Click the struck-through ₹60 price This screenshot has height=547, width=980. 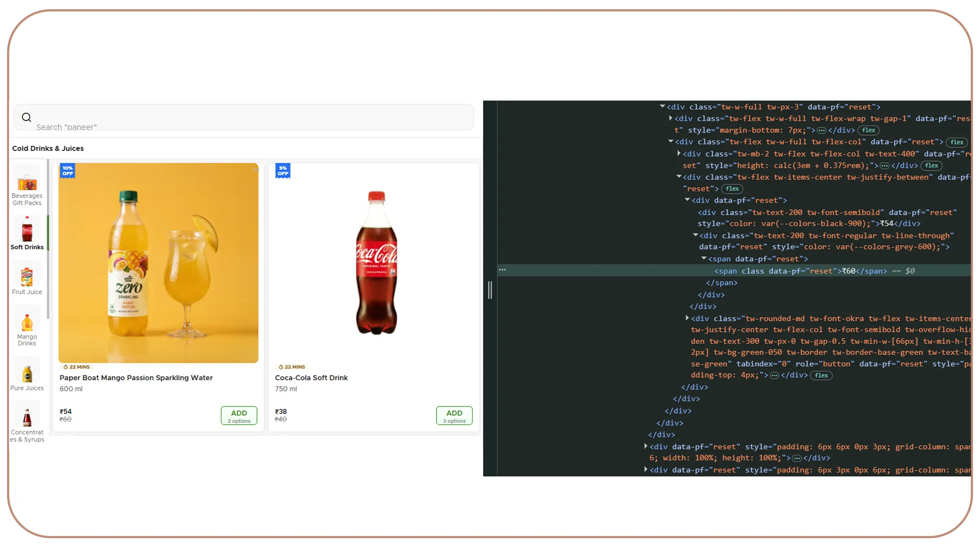click(x=66, y=419)
